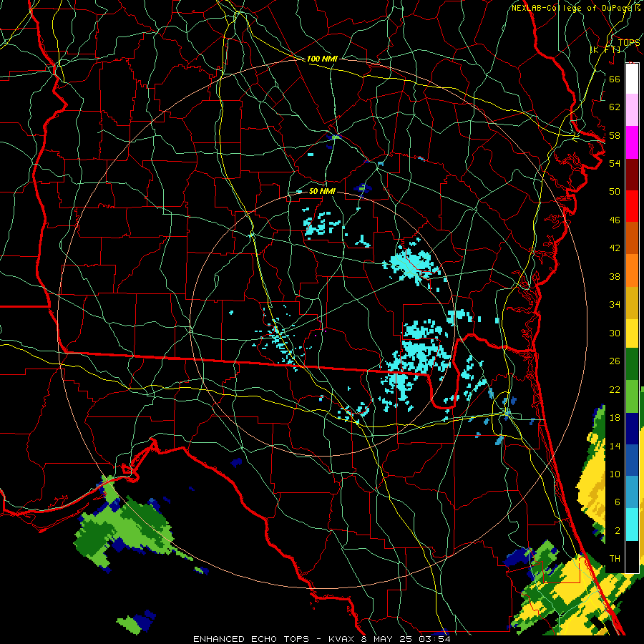Image resolution: width=644 pixels, height=644 pixels.
Task: Click the "K FT" units label
Action: [x=605, y=49]
